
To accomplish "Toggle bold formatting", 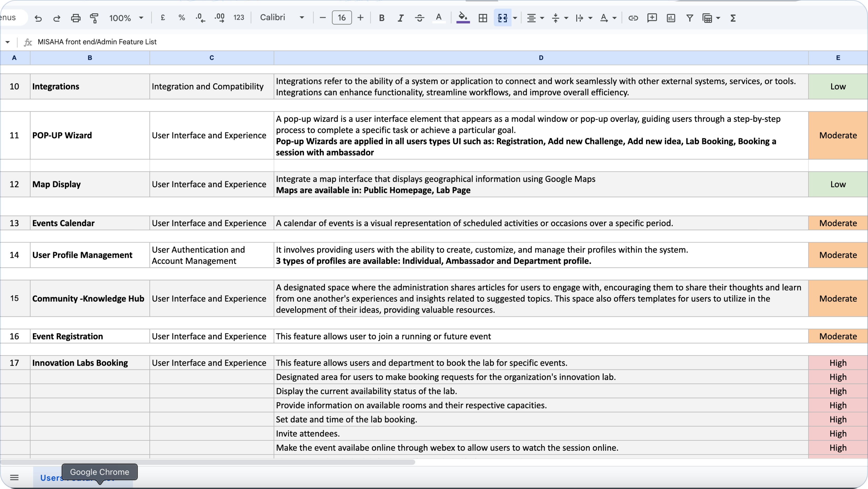I will [x=381, y=18].
